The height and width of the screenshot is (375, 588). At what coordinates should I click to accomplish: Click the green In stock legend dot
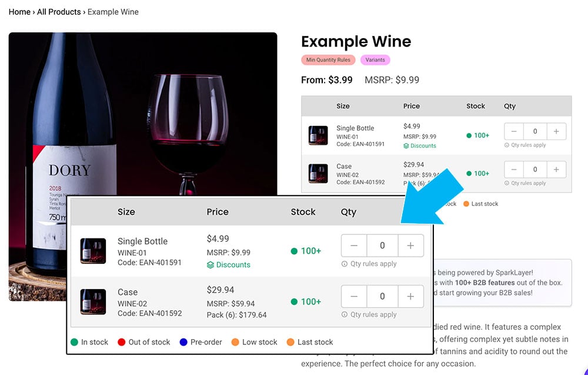75,342
